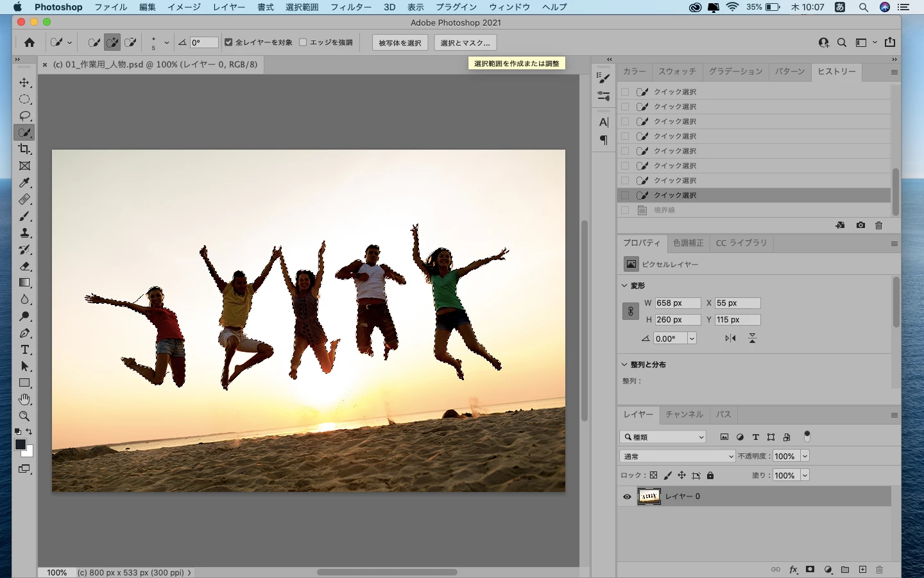This screenshot has width=924, height=578.
Task: Select the Crop tool
Action: (x=24, y=149)
